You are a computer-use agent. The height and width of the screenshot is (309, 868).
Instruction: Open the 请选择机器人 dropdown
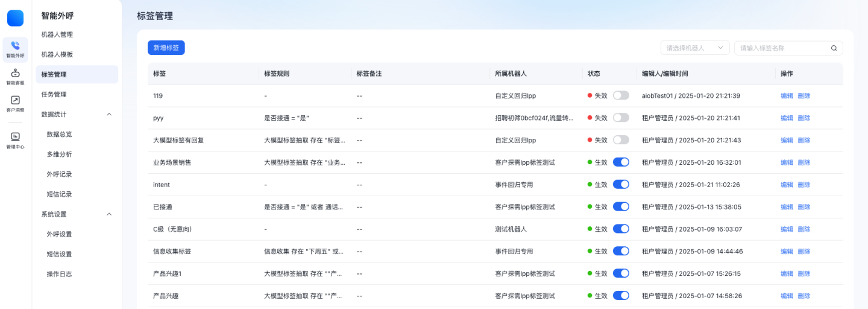click(694, 48)
